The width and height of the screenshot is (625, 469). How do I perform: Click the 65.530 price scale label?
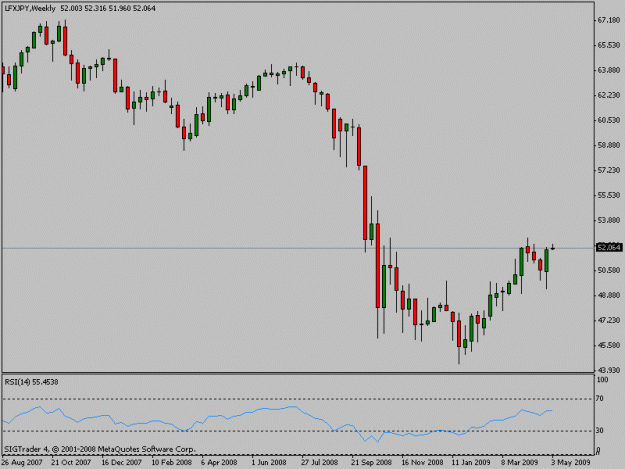click(x=609, y=45)
